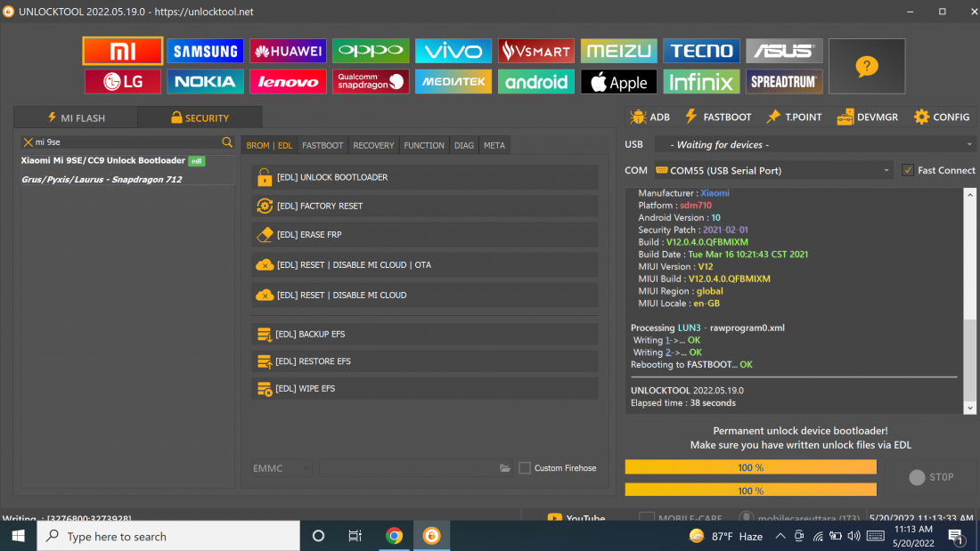980x551 pixels.
Task: Select the ASUS brand logo
Action: (784, 52)
